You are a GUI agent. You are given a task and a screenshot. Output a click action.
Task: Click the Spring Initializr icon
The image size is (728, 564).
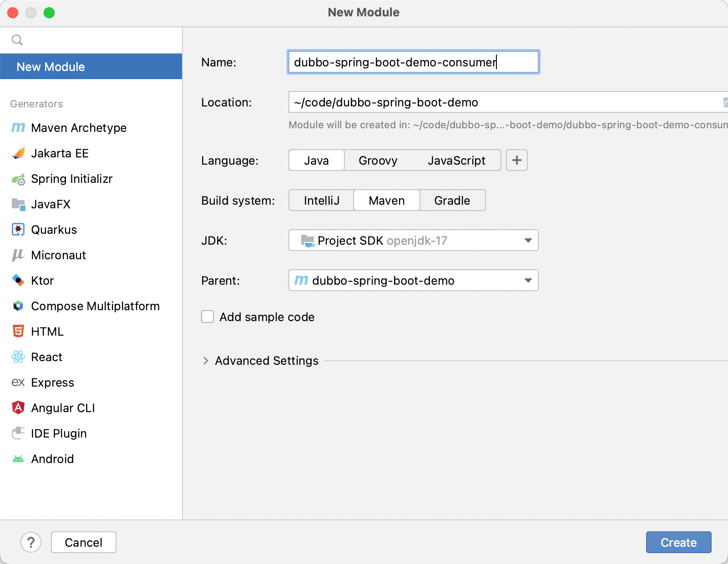18,179
